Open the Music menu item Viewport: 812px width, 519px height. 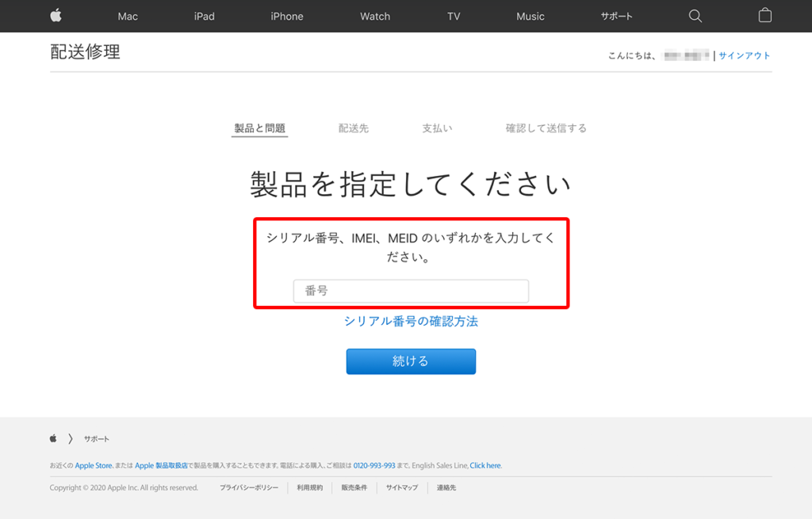pos(530,16)
